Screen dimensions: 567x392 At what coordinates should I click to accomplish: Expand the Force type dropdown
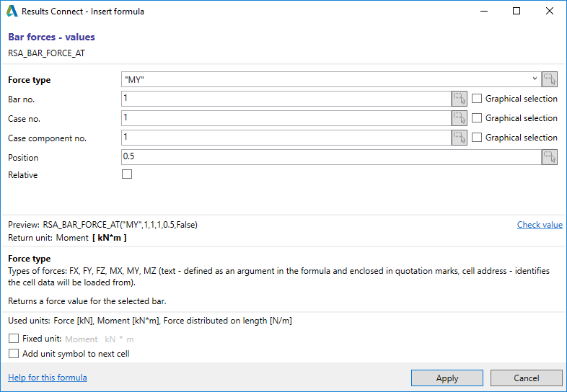pyautogui.click(x=535, y=79)
